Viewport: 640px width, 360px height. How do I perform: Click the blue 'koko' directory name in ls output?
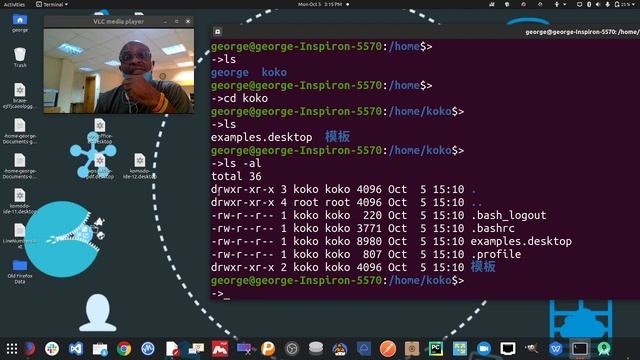click(x=274, y=72)
